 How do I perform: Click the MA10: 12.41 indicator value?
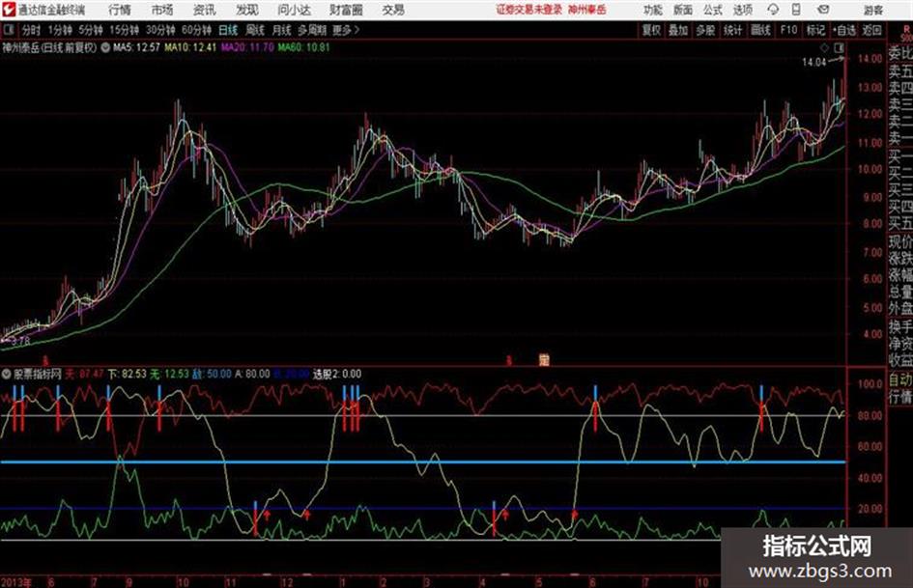click(190, 47)
